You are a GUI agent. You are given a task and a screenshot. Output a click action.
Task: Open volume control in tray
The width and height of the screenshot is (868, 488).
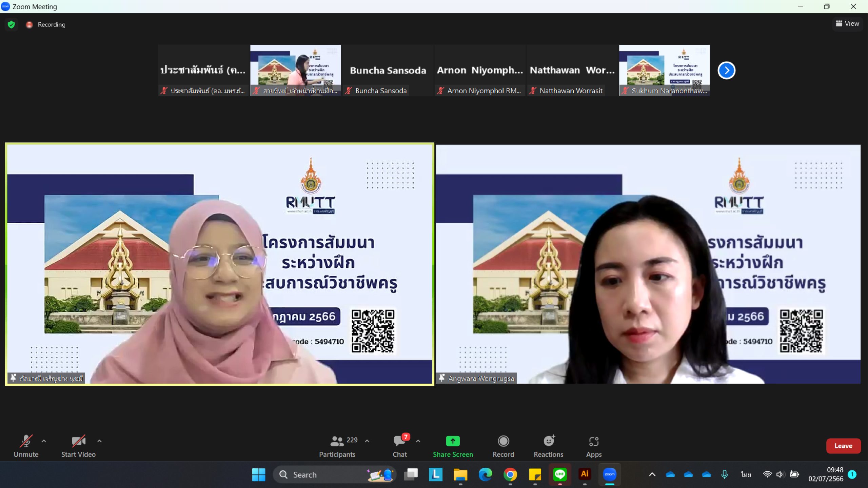[780, 474]
